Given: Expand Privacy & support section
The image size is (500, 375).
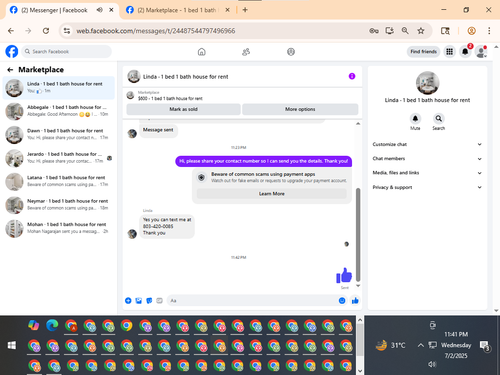Looking at the screenshot, I should coord(427,187).
